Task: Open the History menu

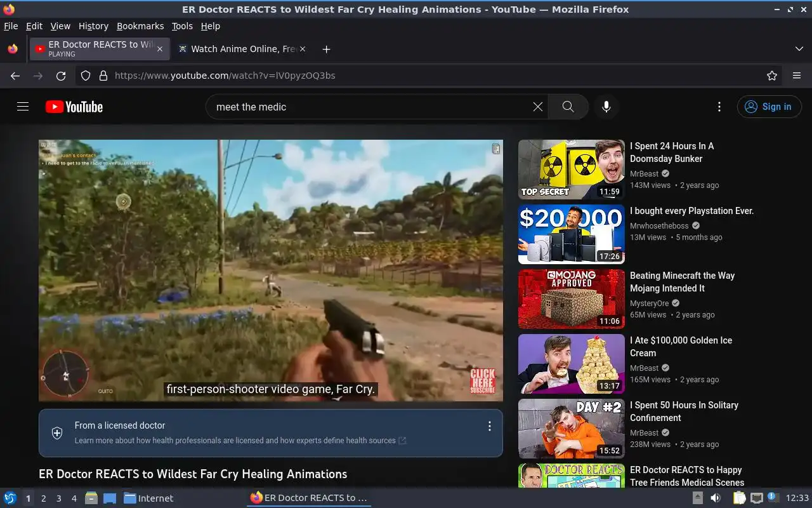Action: [x=93, y=26]
